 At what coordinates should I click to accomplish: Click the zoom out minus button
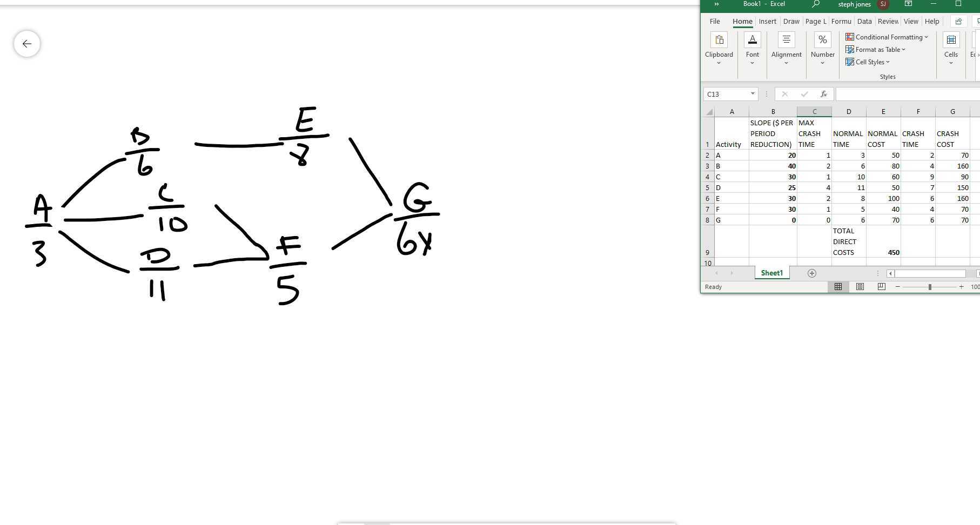[x=897, y=287]
